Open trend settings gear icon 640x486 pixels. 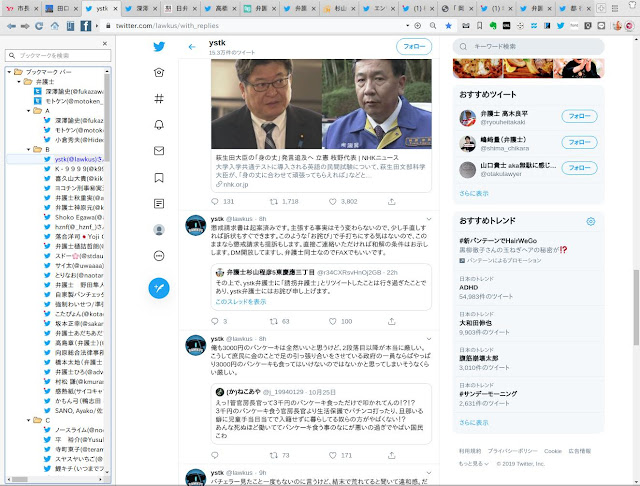click(x=591, y=221)
